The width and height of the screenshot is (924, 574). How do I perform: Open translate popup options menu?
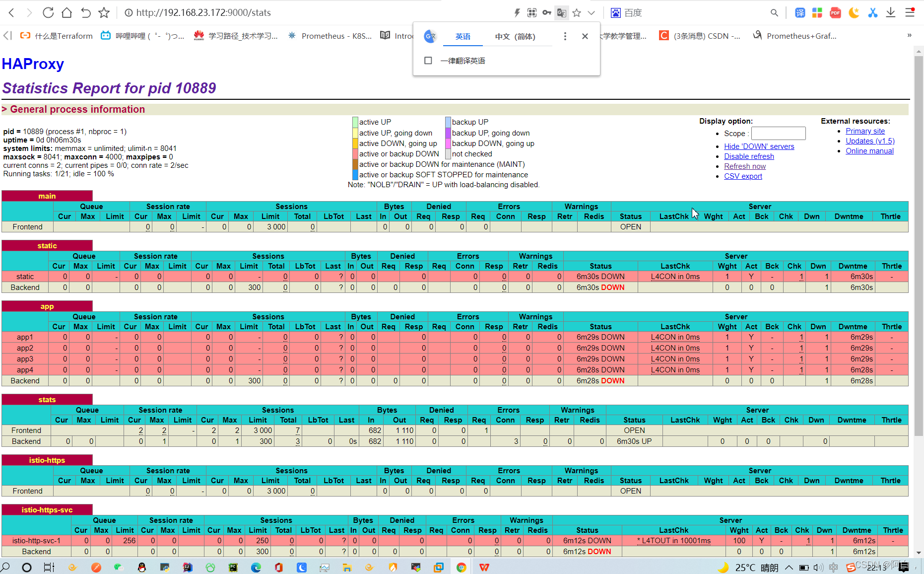click(x=565, y=36)
